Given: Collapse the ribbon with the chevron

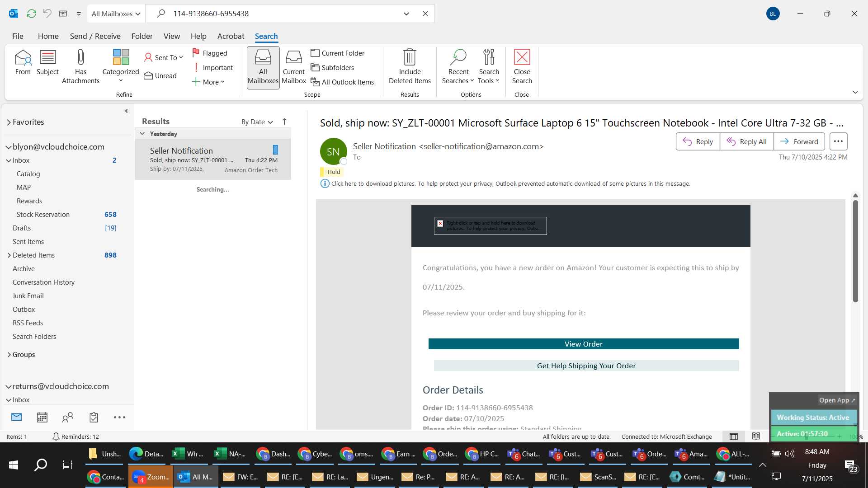Looking at the screenshot, I should pyautogui.click(x=855, y=92).
